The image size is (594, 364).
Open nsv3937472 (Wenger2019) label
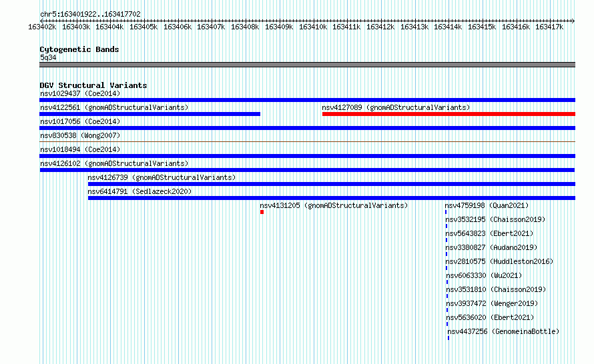pos(492,303)
